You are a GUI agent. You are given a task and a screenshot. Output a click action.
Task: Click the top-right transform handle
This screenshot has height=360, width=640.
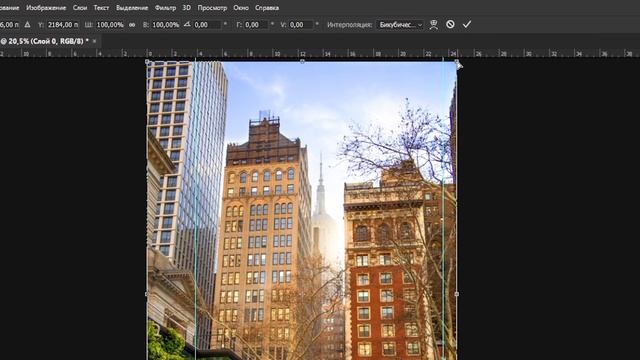click(457, 62)
